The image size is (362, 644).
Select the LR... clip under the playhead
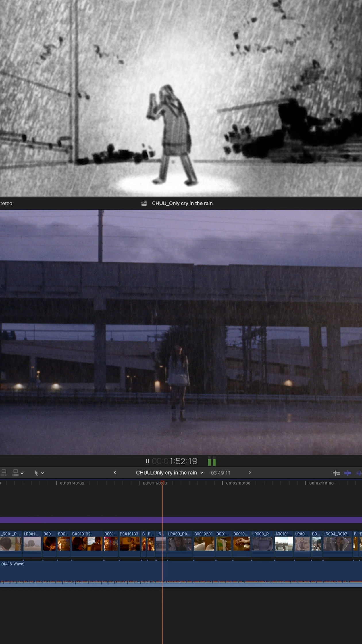click(161, 544)
